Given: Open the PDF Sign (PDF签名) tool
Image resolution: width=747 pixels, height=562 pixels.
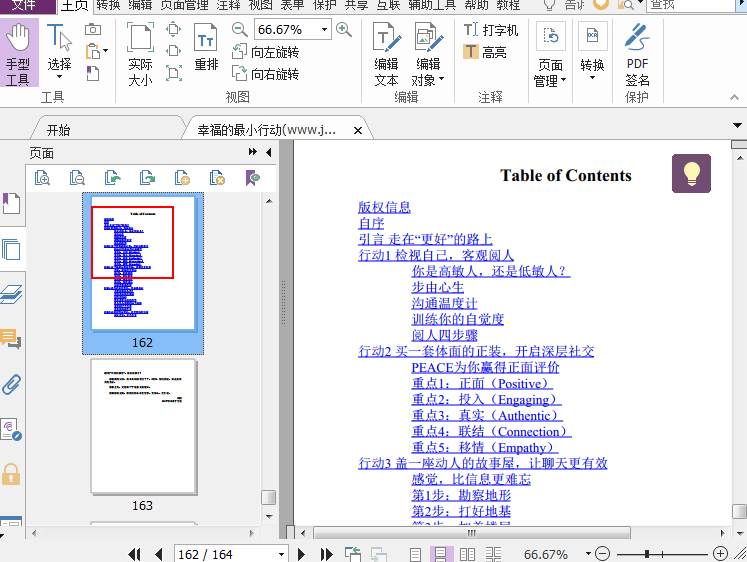Looking at the screenshot, I should click(637, 55).
